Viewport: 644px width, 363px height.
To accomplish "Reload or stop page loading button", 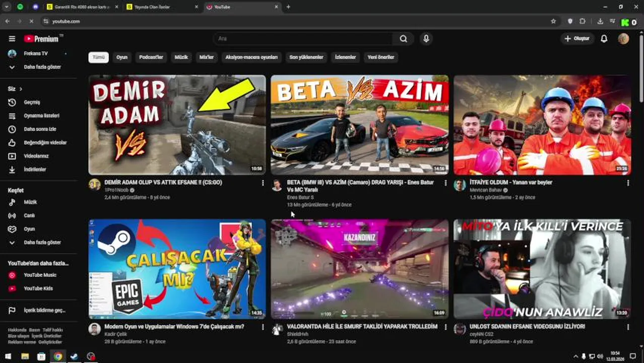I will point(31,21).
